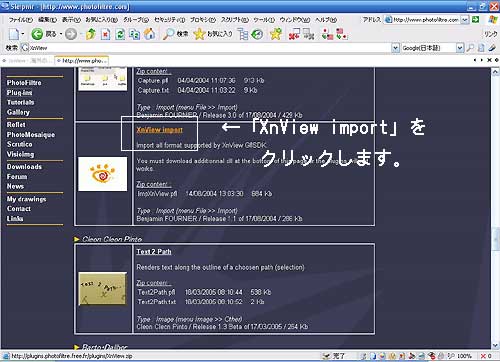Open the ツール menu
This screenshot has width=500, height=362.
pos(264,20)
